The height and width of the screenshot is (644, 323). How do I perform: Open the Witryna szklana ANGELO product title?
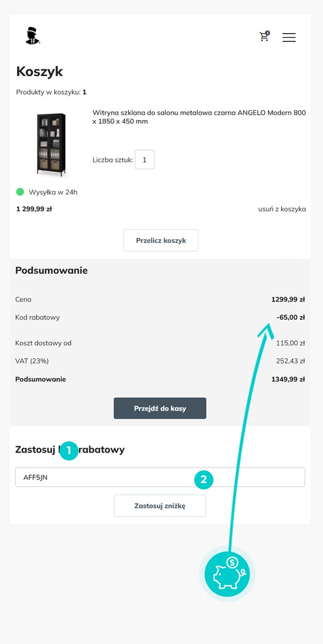point(199,117)
